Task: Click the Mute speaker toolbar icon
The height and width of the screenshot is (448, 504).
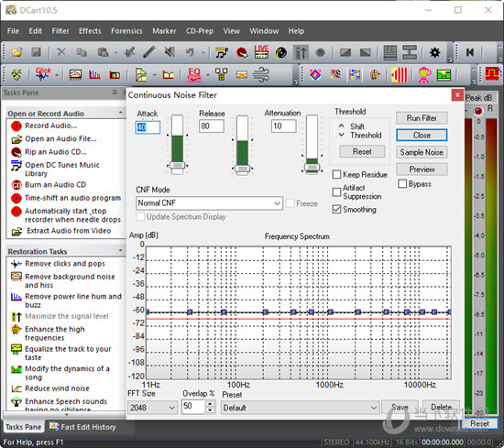Action: [170, 52]
